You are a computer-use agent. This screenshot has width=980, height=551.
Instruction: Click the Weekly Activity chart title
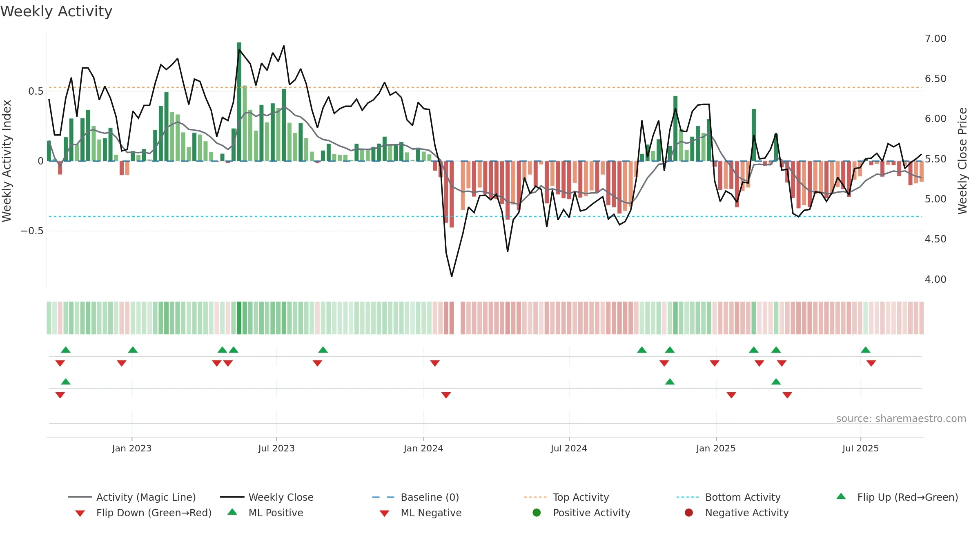56,11
